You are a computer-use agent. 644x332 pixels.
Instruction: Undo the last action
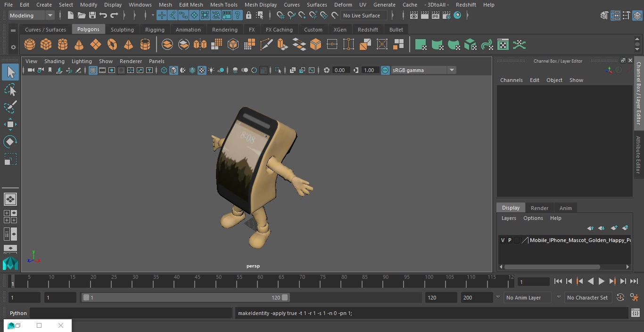click(103, 16)
